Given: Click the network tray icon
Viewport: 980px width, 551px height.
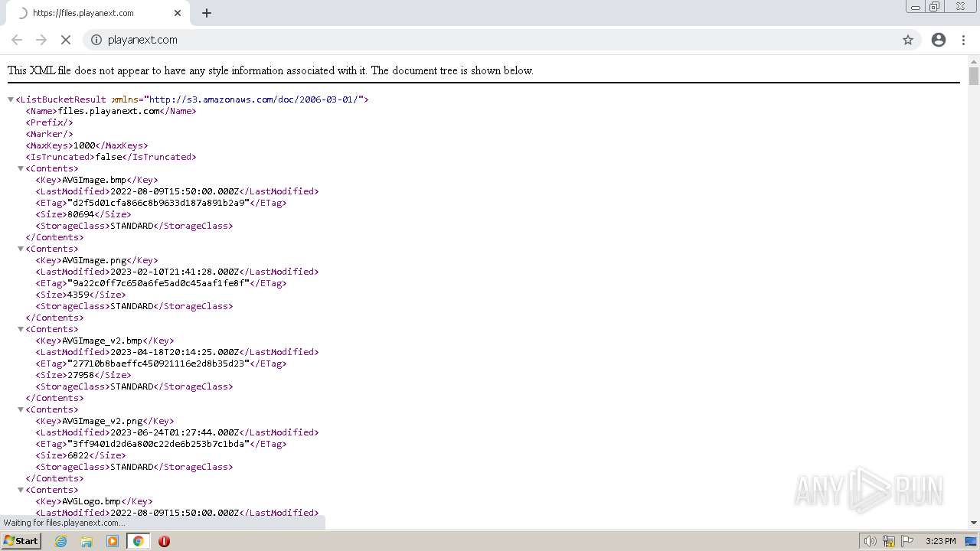Looking at the screenshot, I should [889, 541].
